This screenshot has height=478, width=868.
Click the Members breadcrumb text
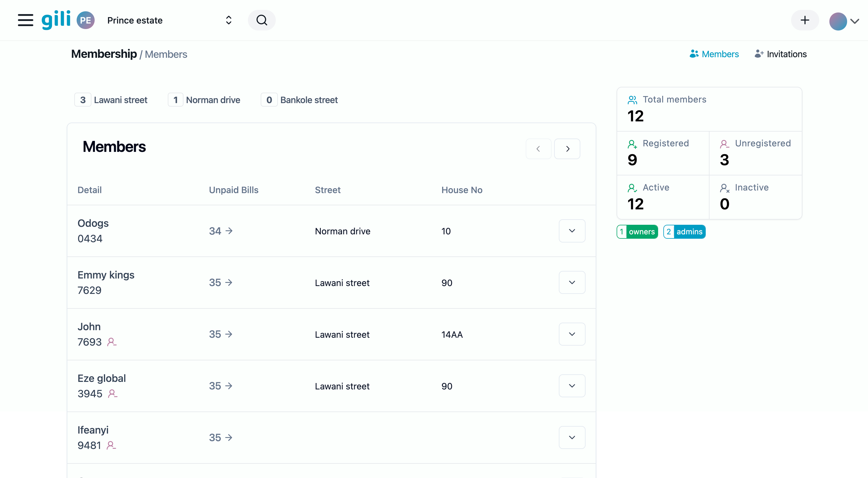coord(166,54)
